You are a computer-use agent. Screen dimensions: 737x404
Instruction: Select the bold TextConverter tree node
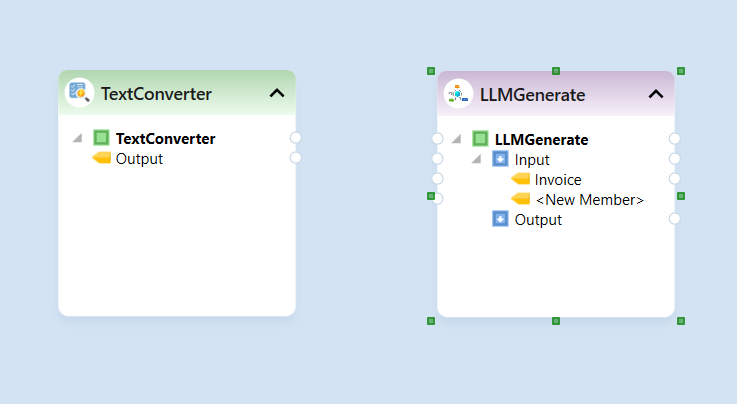click(x=165, y=139)
